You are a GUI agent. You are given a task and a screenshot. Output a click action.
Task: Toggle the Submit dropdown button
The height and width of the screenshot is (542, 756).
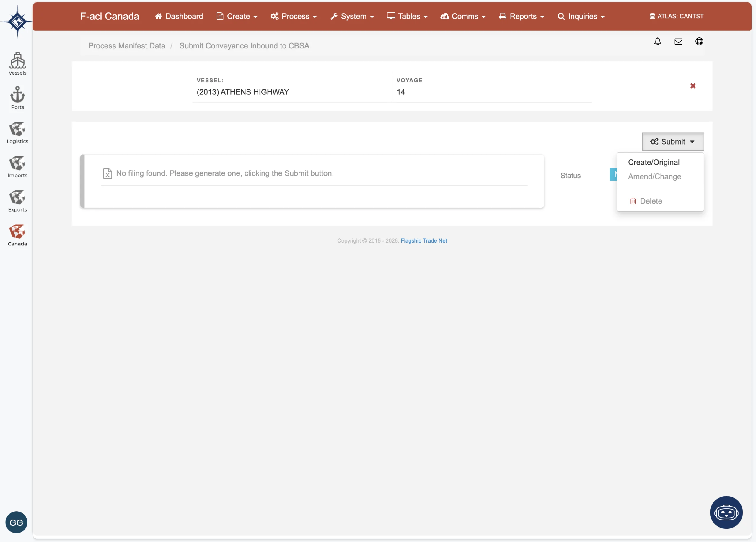673,142
